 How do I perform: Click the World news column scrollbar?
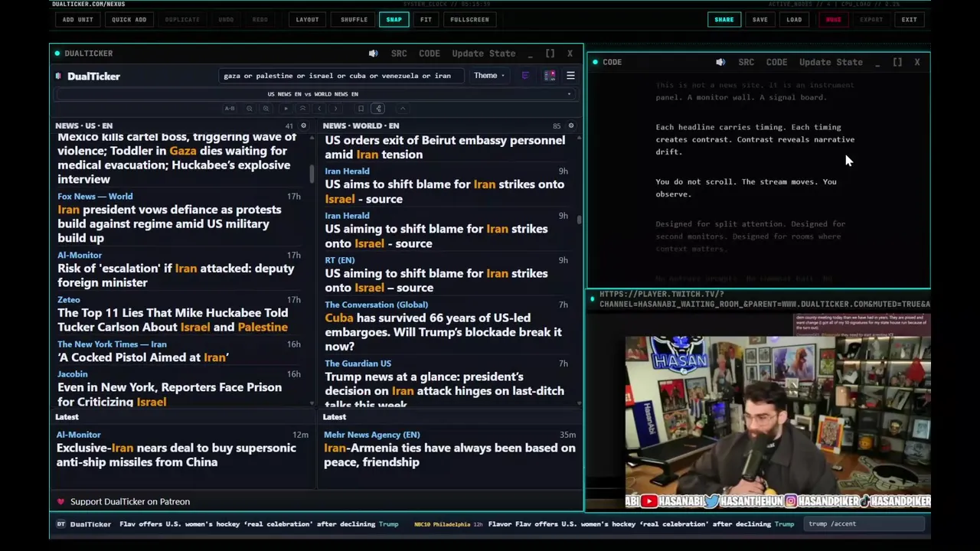click(579, 219)
